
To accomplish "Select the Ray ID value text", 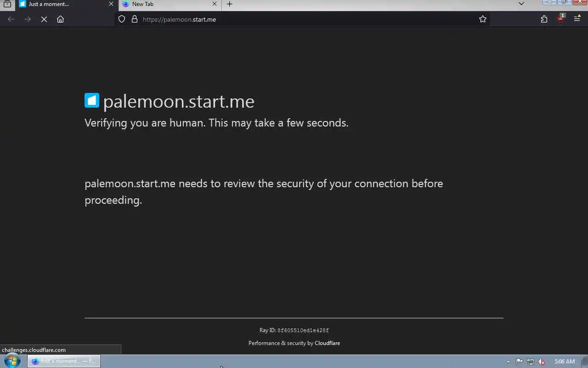I will point(303,330).
